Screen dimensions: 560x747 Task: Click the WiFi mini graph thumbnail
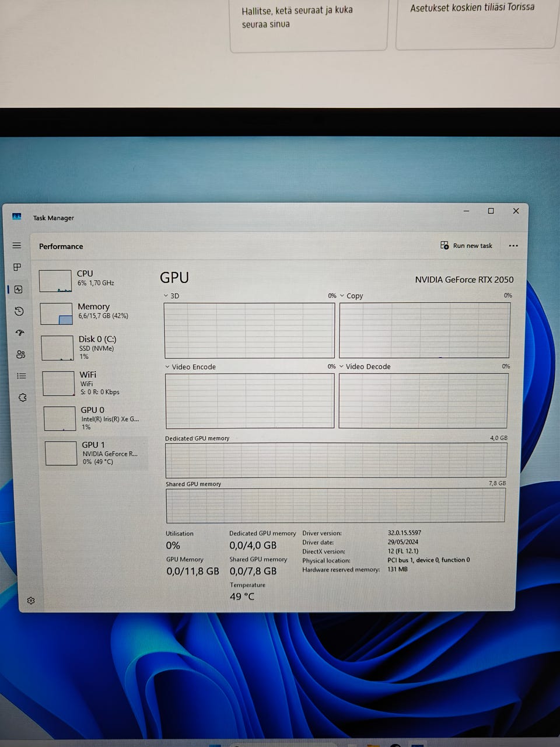[58, 383]
